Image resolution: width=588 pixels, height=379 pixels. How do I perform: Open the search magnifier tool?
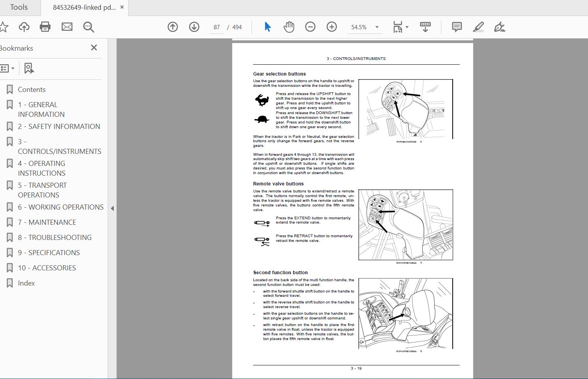point(89,27)
